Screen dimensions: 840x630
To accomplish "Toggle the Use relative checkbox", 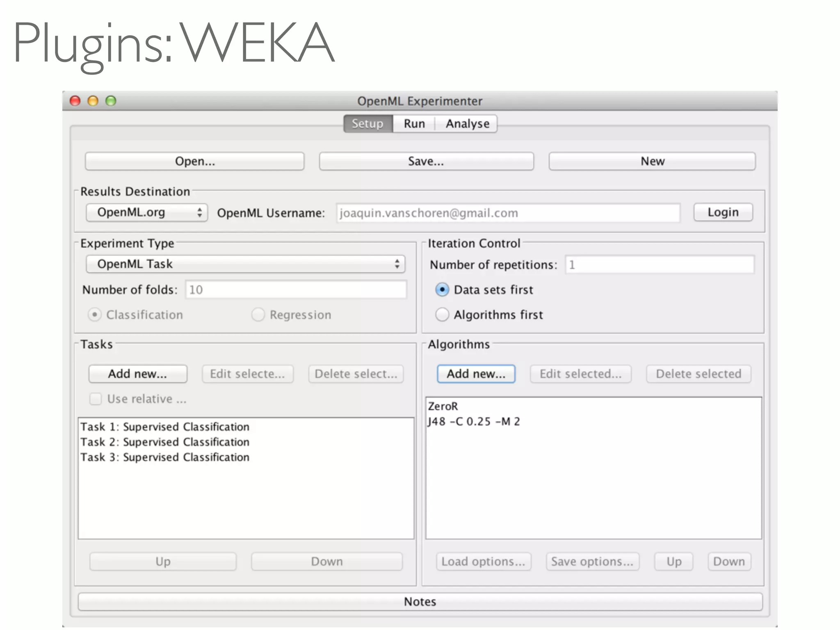I will click(x=96, y=399).
